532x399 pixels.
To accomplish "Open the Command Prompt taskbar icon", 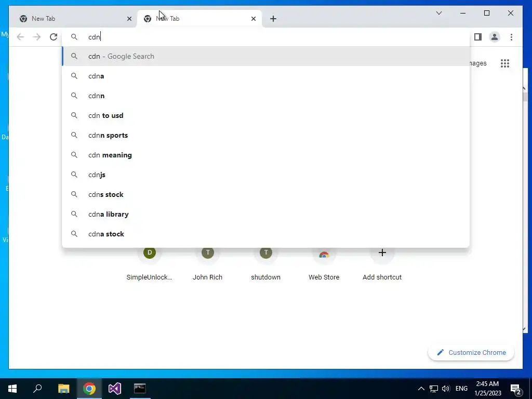I will (140, 388).
